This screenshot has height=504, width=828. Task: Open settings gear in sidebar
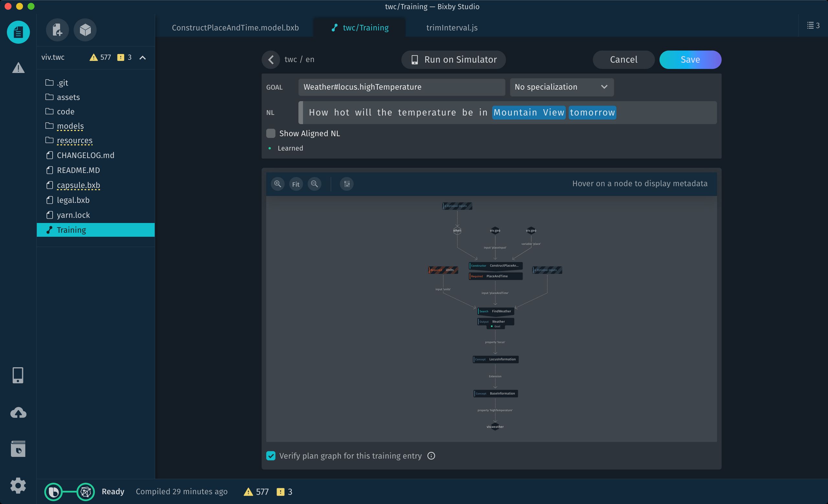[18, 486]
